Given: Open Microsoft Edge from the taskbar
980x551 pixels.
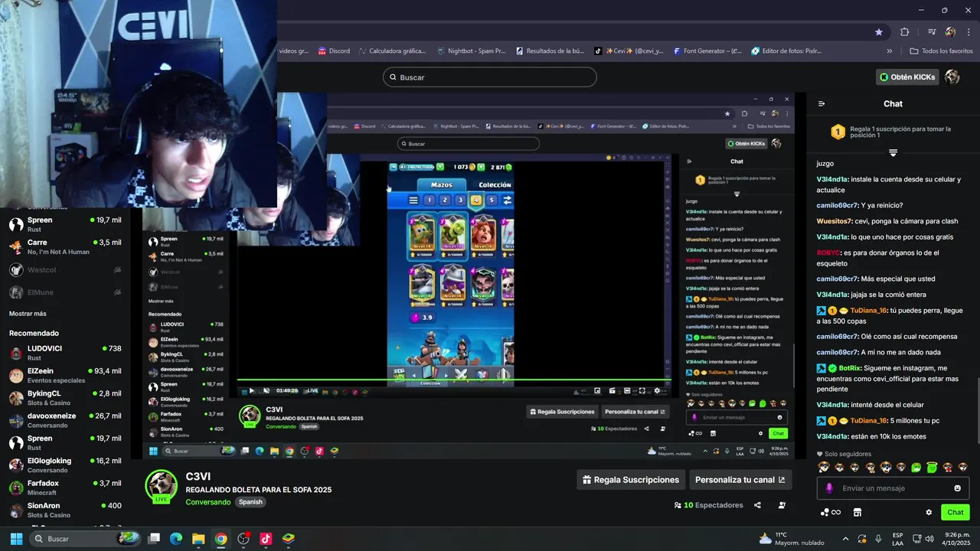Looking at the screenshot, I should [176, 539].
